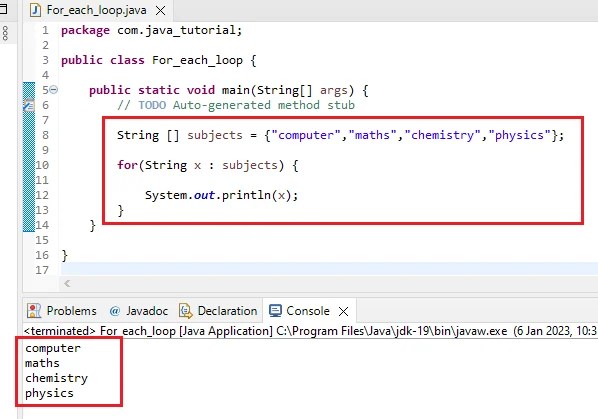Click the 'package' keyword on line 1

pyautogui.click(x=85, y=30)
